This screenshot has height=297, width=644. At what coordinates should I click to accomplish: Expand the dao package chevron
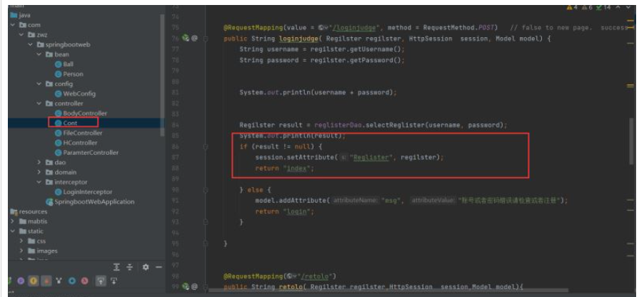coord(39,162)
